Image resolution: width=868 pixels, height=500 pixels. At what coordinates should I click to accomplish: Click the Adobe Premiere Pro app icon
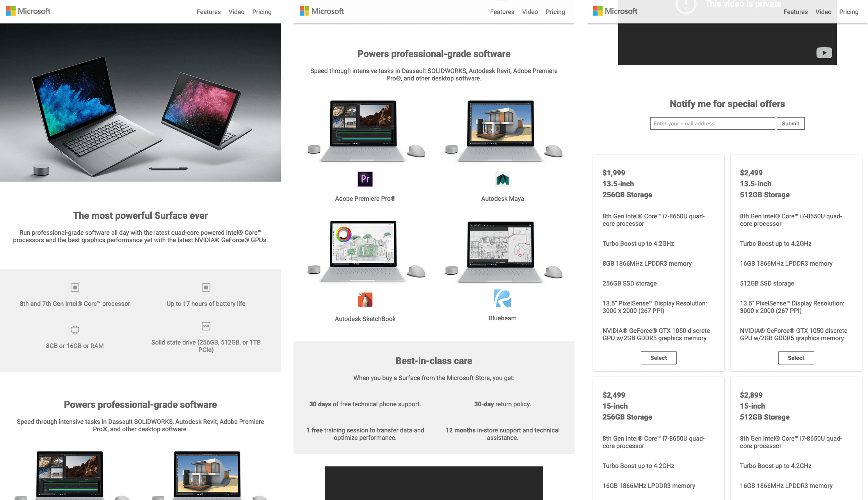[365, 179]
